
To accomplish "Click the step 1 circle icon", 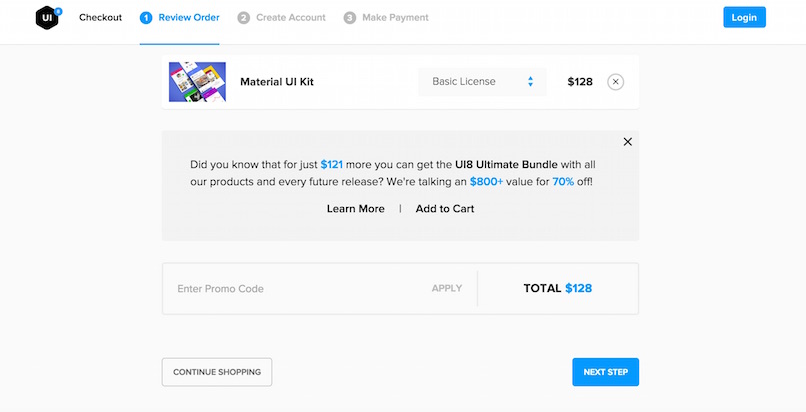I will coord(146,18).
